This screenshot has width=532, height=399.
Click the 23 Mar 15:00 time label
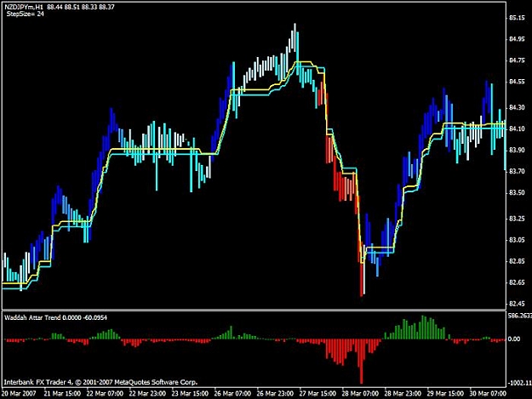(x=190, y=394)
